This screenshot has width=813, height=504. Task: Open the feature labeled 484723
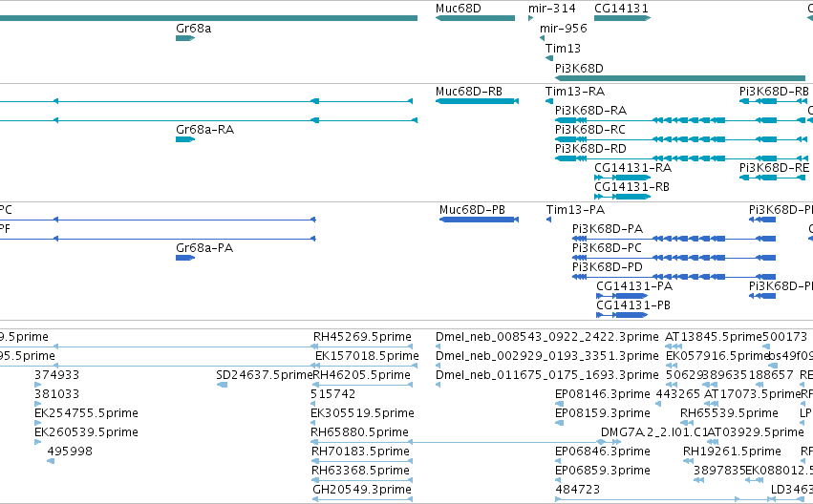[577, 490]
